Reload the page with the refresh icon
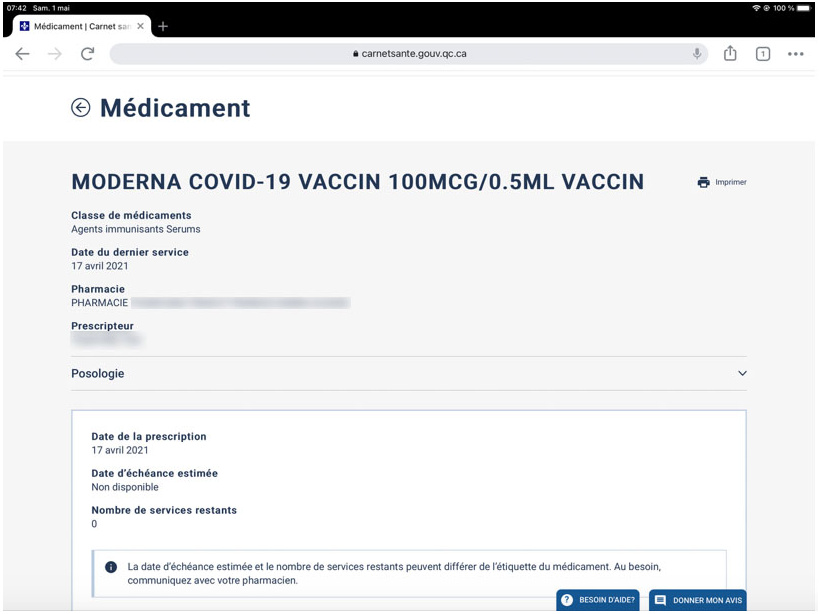The image size is (820, 614). coord(87,54)
